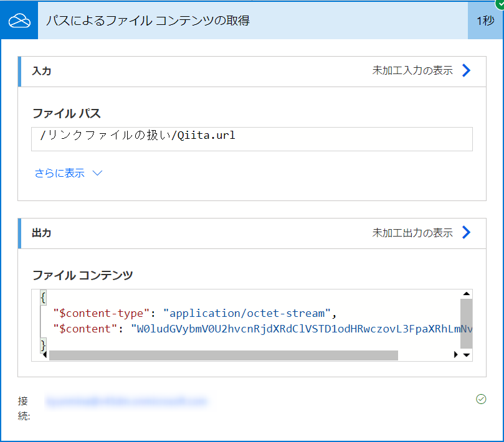The image size is (504, 442).
Task: Click the horizontal scrollbar thumb in output box
Action: pyautogui.click(x=224, y=355)
